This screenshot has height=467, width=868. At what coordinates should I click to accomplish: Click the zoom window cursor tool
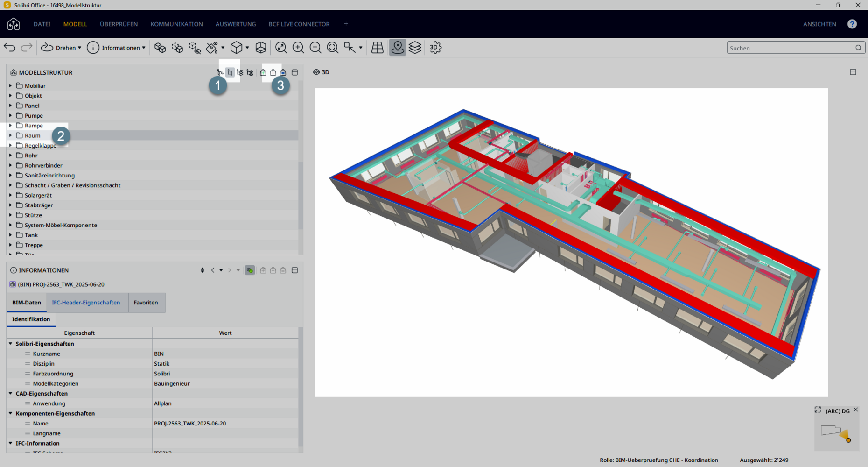pos(350,48)
